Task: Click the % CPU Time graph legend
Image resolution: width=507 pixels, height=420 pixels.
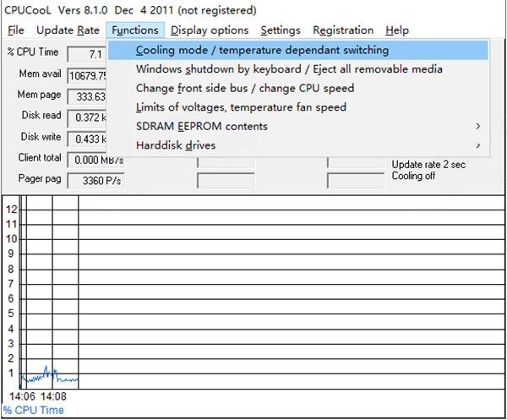Action: 33,410
